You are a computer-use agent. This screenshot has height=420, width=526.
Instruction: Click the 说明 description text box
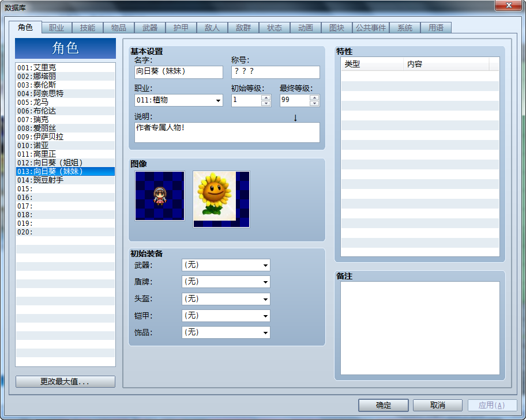coord(227,133)
